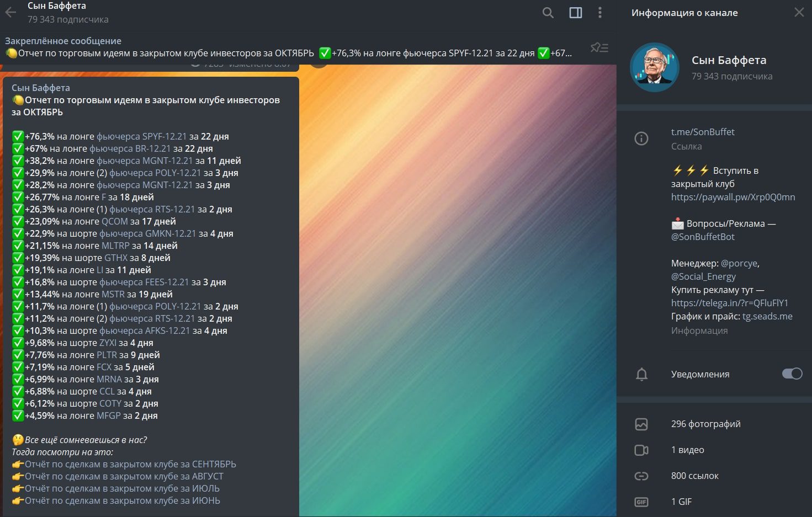Click the QCOM ticker link
The width and height of the screenshot is (812, 517).
[x=114, y=221]
